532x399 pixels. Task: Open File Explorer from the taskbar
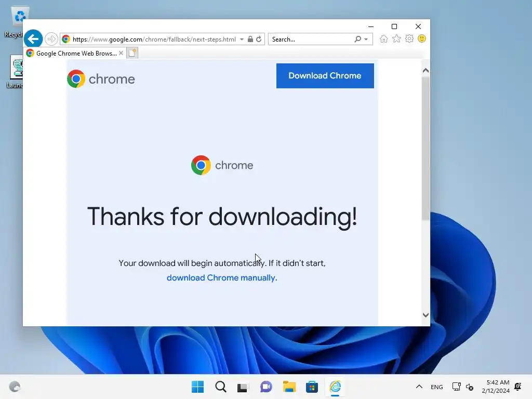pyautogui.click(x=289, y=387)
